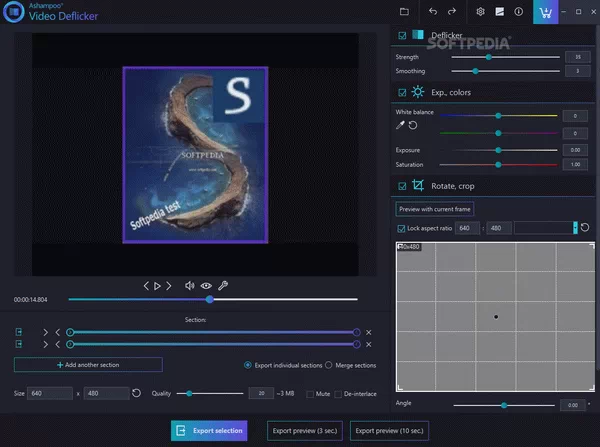
Task: Select Merge sections option
Action: [x=329, y=365]
